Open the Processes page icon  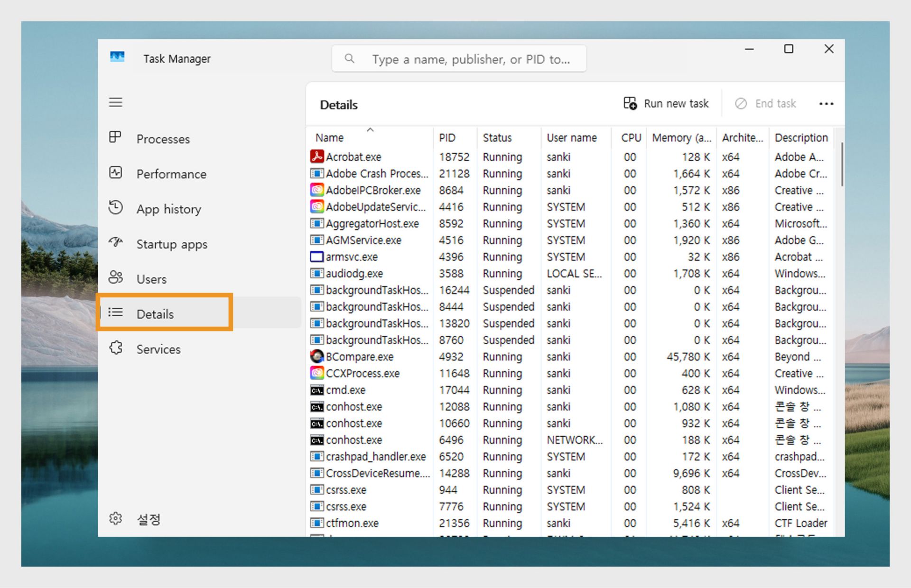115,138
